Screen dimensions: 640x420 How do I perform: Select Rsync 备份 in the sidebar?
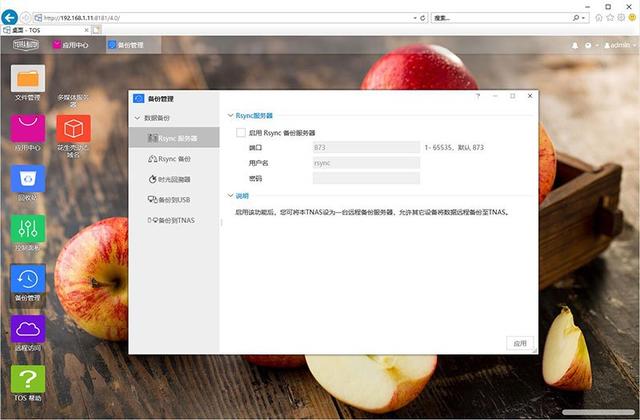(174, 159)
